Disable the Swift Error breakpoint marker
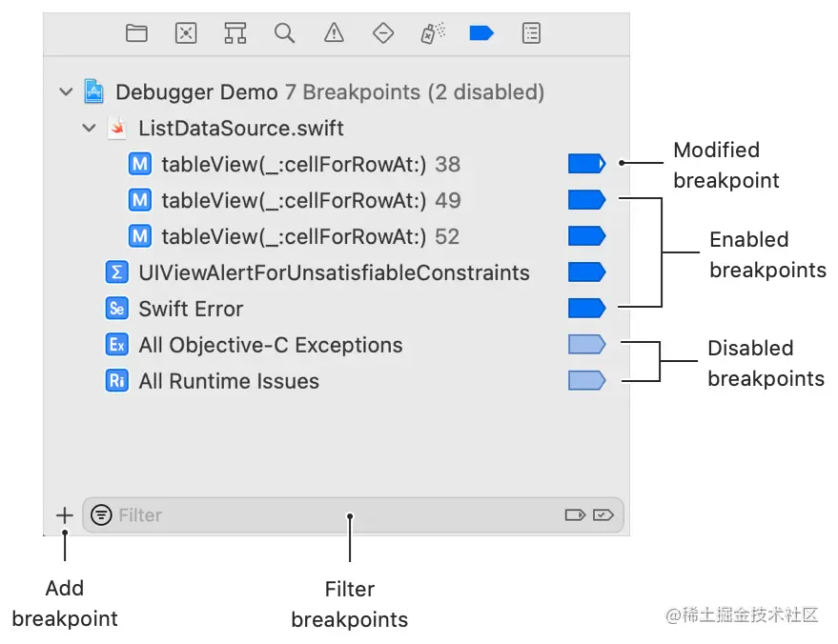 pyautogui.click(x=586, y=309)
